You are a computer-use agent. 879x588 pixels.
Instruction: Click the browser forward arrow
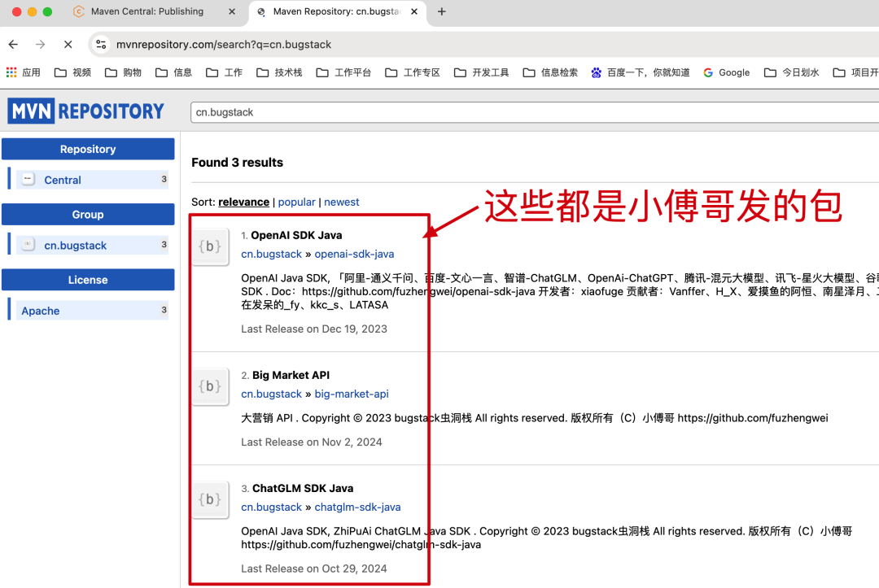[41, 44]
